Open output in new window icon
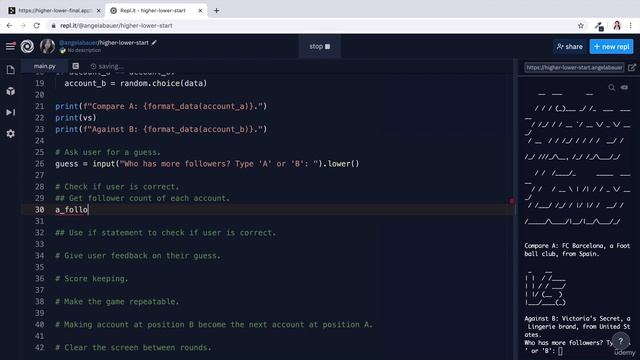The image size is (640, 360). pyautogui.click(x=632, y=67)
